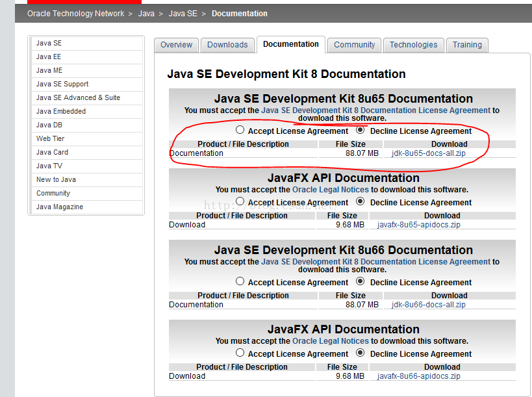The height and width of the screenshot is (397, 532).
Task: Click the Documentation cell in 8u65 table
Action: point(196,153)
